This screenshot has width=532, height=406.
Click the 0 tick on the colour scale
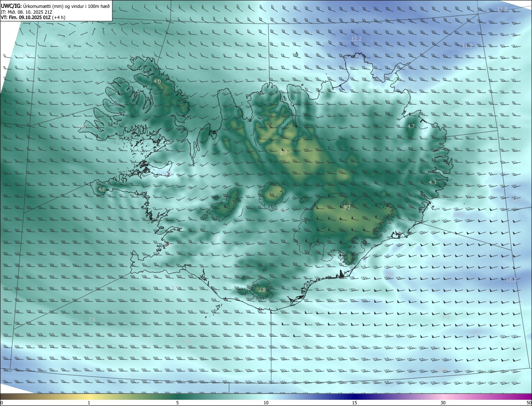coord(2,403)
